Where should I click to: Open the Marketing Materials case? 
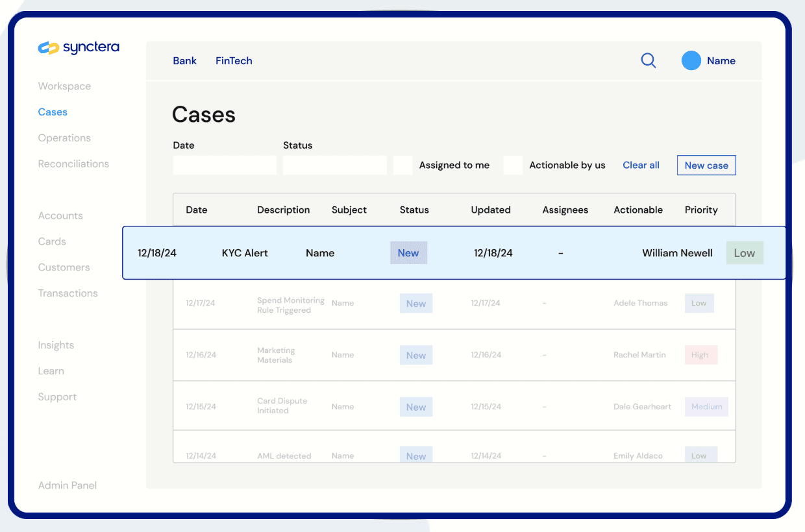(x=276, y=356)
